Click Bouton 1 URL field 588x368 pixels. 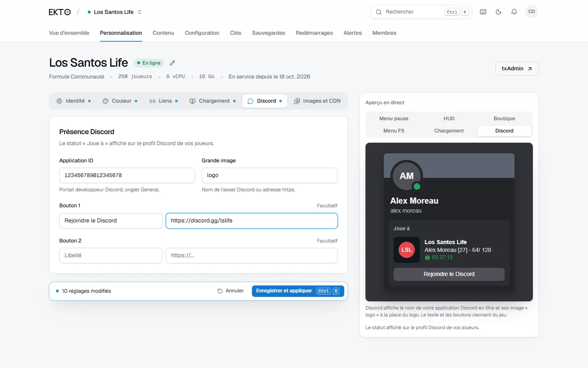(252, 221)
